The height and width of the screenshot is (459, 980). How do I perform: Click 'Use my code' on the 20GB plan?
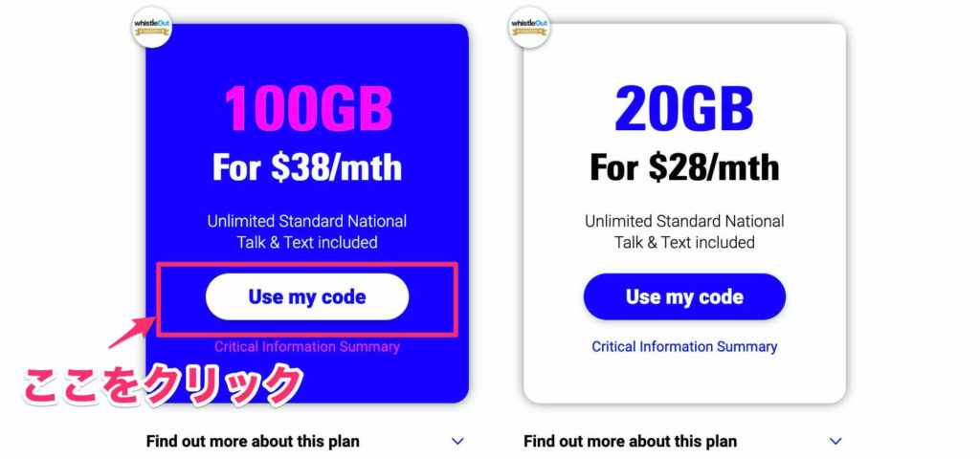(x=684, y=296)
